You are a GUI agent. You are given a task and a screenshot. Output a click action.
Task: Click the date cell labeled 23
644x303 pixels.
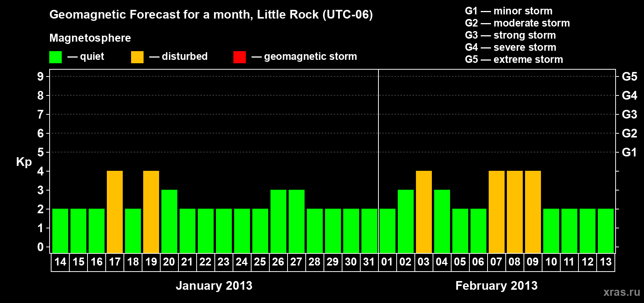click(x=224, y=262)
